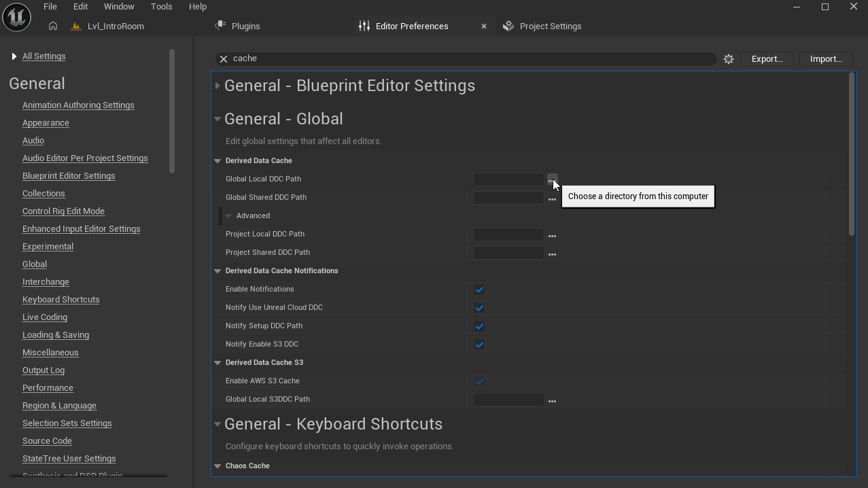Expand the All Settings tree arrow
This screenshot has height=488, width=868.
click(x=14, y=56)
